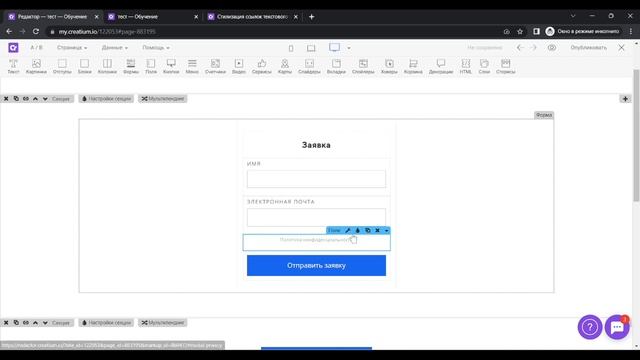Undo with the editor back arrow
Screen dimensions: 640x360
coord(520,48)
